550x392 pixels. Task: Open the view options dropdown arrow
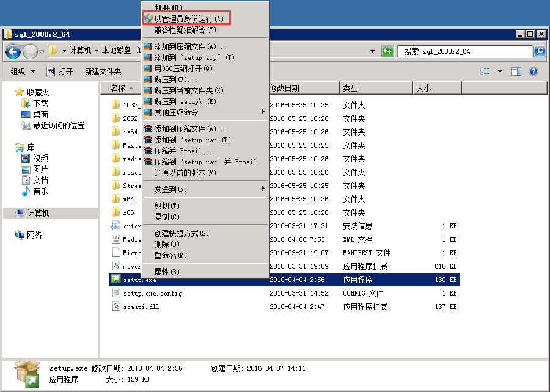pos(500,71)
